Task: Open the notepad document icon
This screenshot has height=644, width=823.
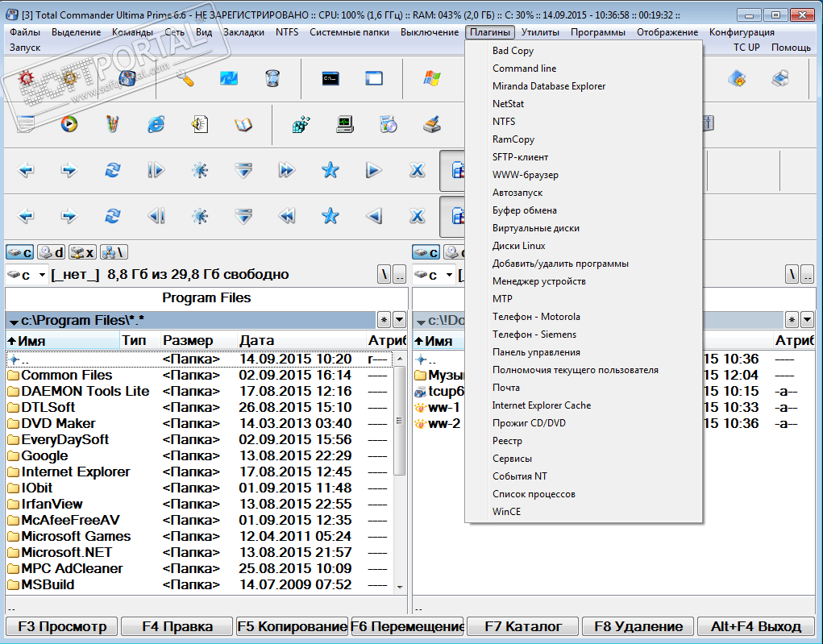Action: [x=26, y=124]
